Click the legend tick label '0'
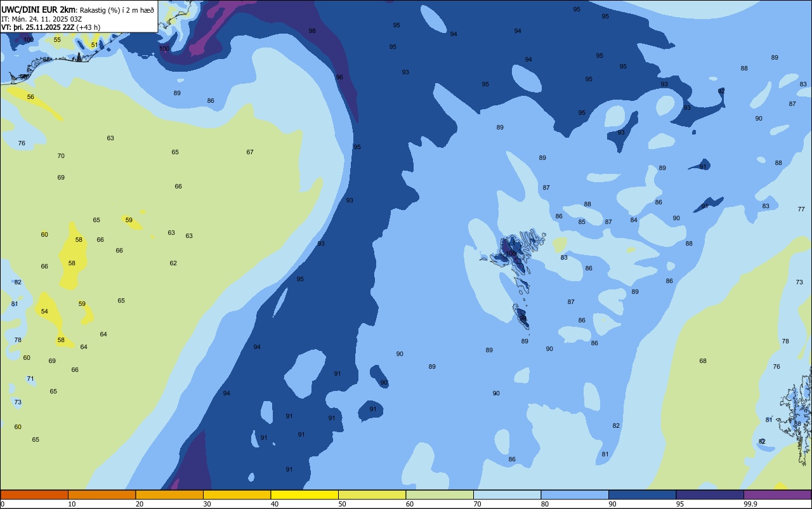 click(x=3, y=504)
